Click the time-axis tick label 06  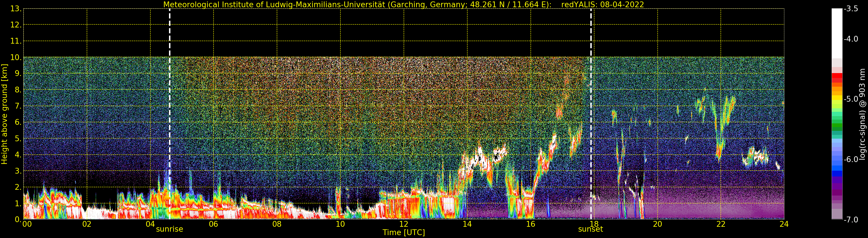214,224
